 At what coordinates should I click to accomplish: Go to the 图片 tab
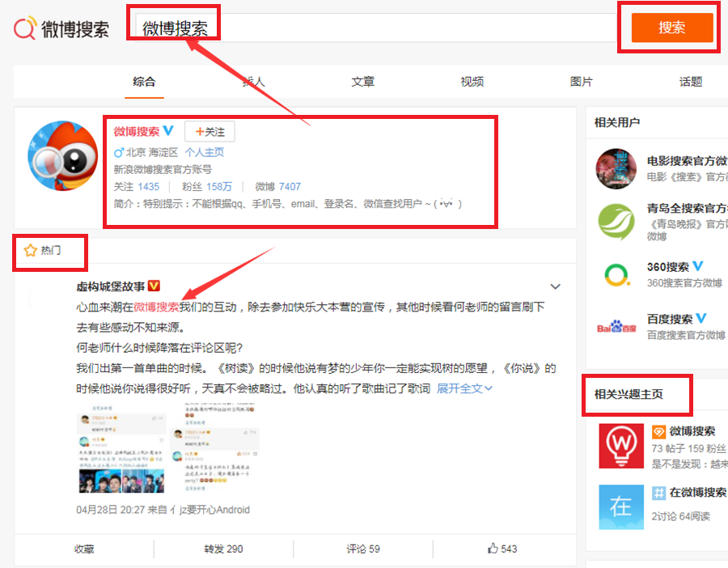pyautogui.click(x=582, y=82)
